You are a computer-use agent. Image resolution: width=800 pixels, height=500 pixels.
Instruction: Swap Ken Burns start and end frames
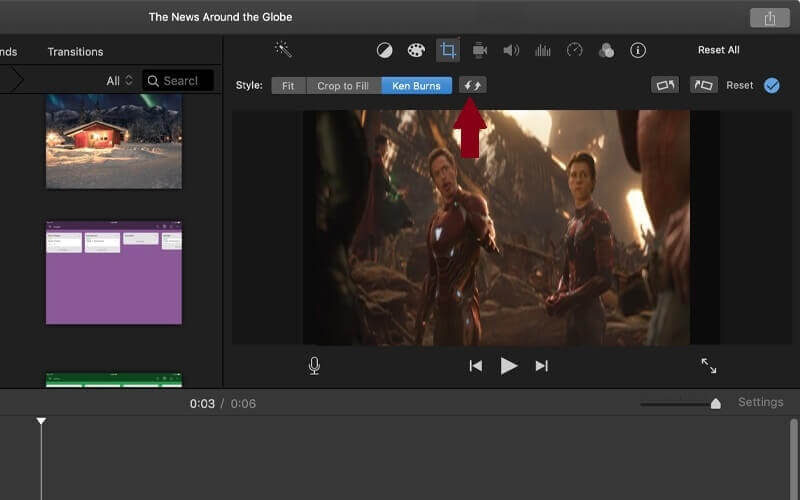[473, 86]
